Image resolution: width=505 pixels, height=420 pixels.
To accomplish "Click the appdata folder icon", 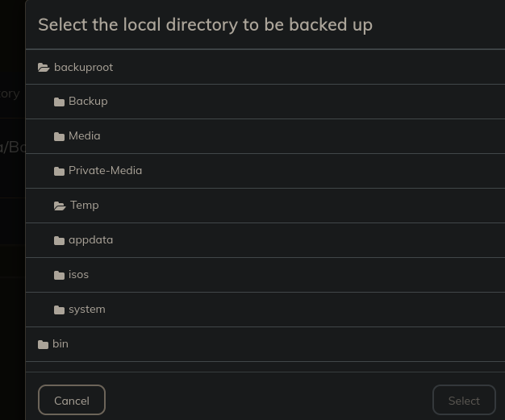I will (59, 240).
